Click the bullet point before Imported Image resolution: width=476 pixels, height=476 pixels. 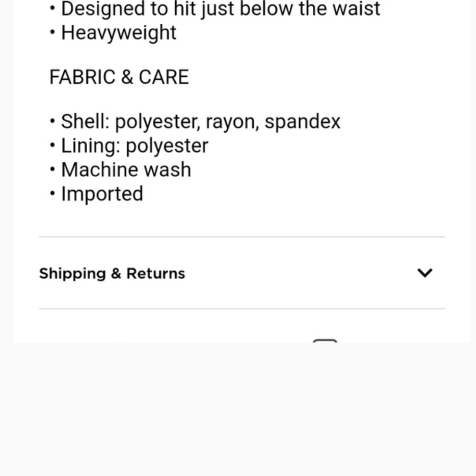click(53, 194)
